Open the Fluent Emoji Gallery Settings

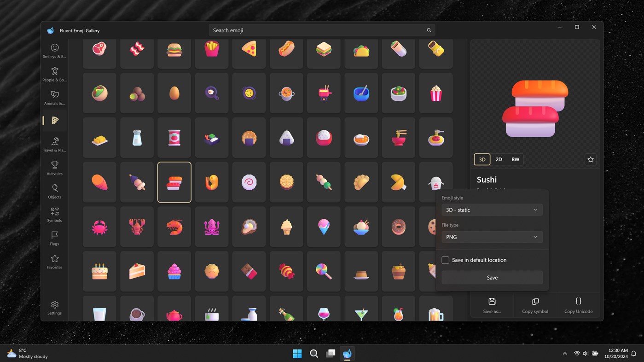pyautogui.click(x=54, y=308)
